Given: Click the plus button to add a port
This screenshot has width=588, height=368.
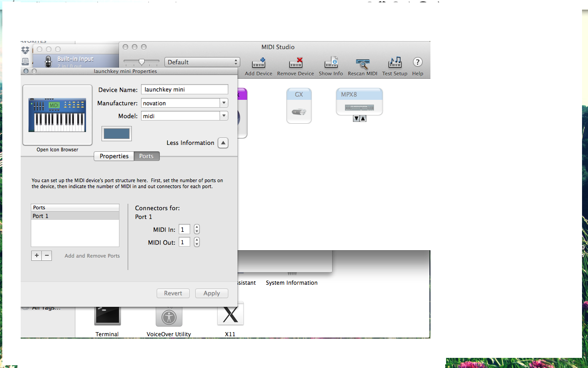Looking at the screenshot, I should [x=36, y=256].
